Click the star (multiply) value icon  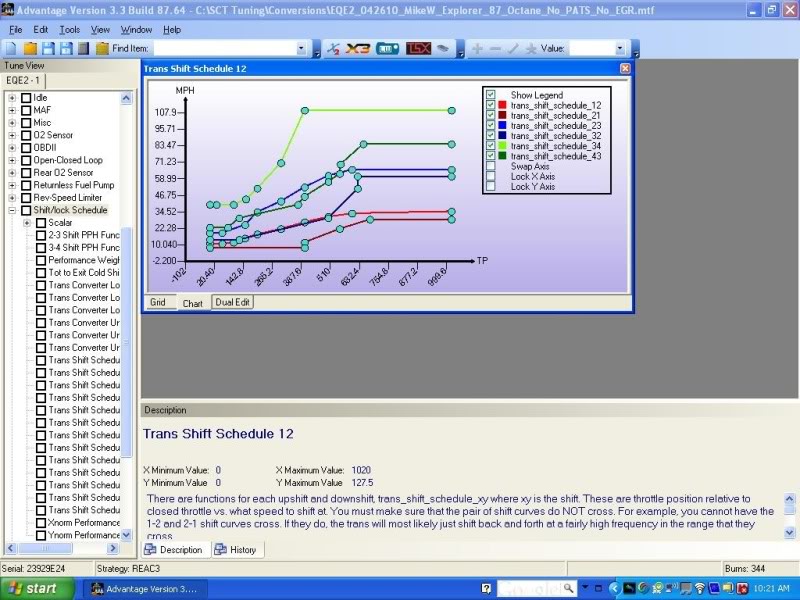[x=531, y=48]
